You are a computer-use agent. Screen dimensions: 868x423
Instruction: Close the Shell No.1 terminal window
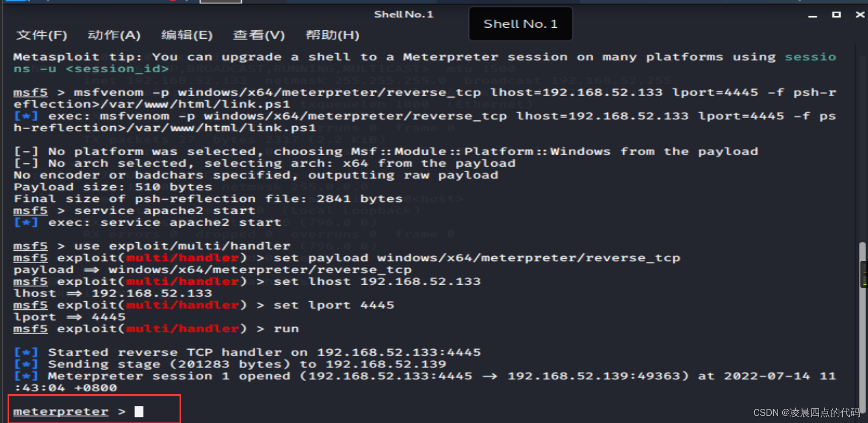click(x=860, y=15)
